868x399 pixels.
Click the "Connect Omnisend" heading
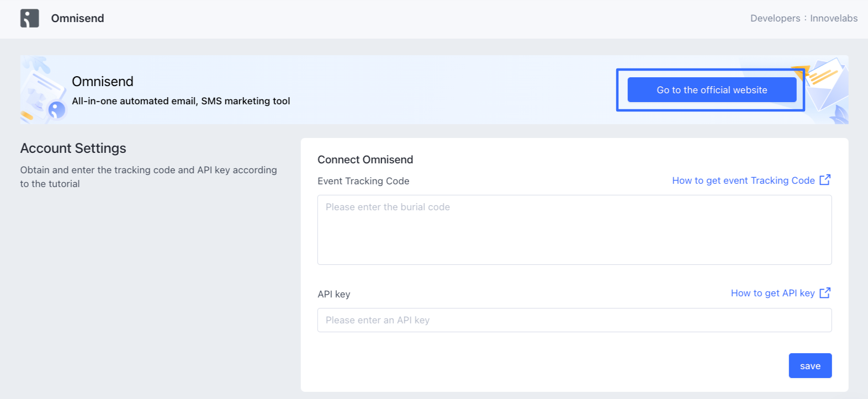coord(365,159)
